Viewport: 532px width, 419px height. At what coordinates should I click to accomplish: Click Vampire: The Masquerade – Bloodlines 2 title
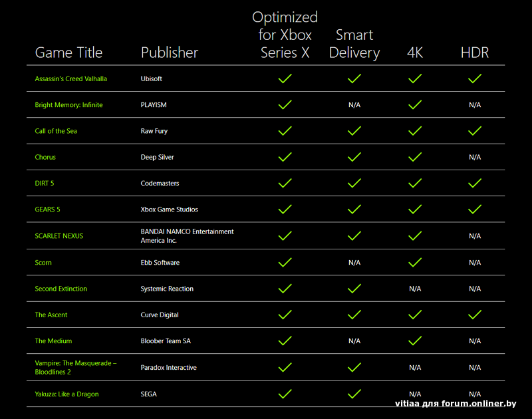click(x=76, y=367)
